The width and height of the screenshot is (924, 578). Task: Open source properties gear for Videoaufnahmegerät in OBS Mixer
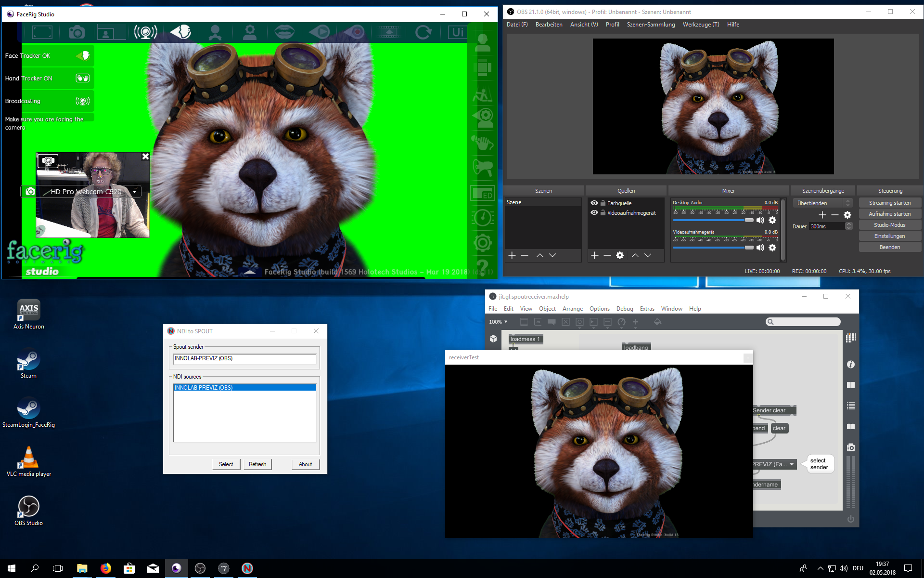tap(773, 248)
